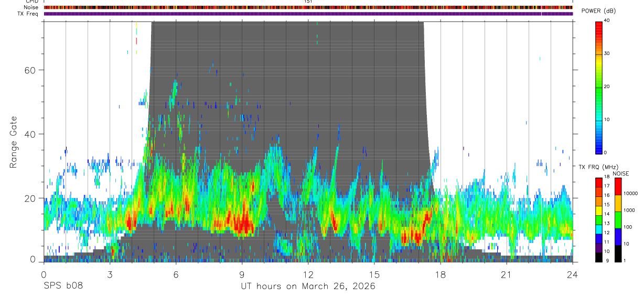Click the POWER (dB) vertical color bar

pos(598,87)
